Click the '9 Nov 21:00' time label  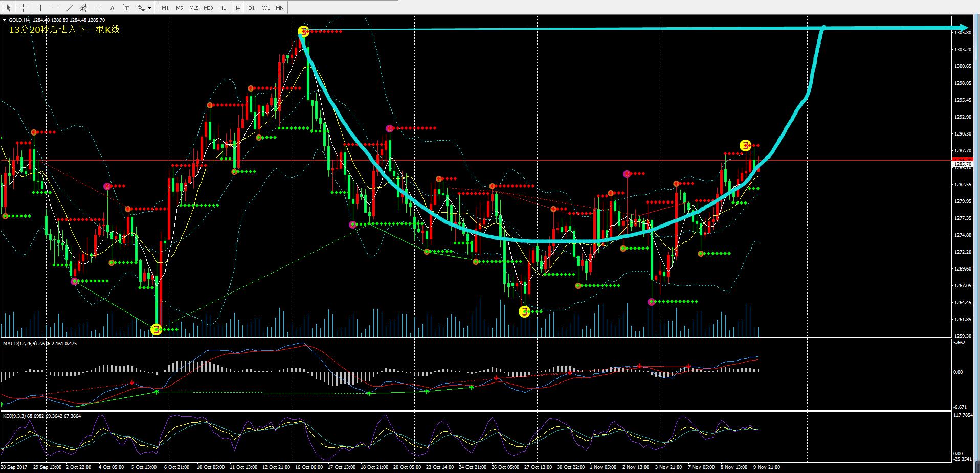pyautogui.click(x=767, y=467)
